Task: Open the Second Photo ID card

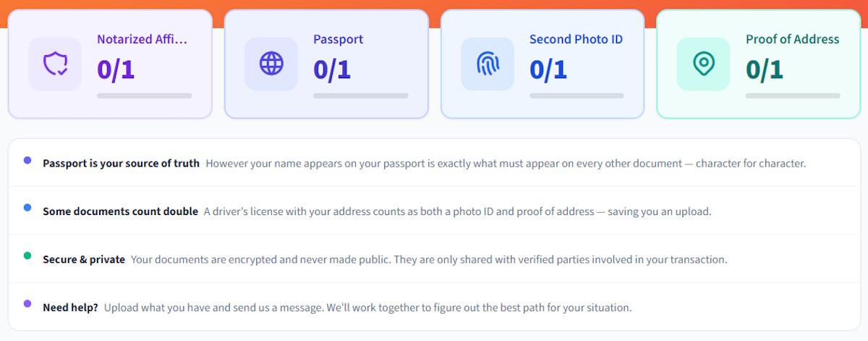Action: click(x=542, y=64)
